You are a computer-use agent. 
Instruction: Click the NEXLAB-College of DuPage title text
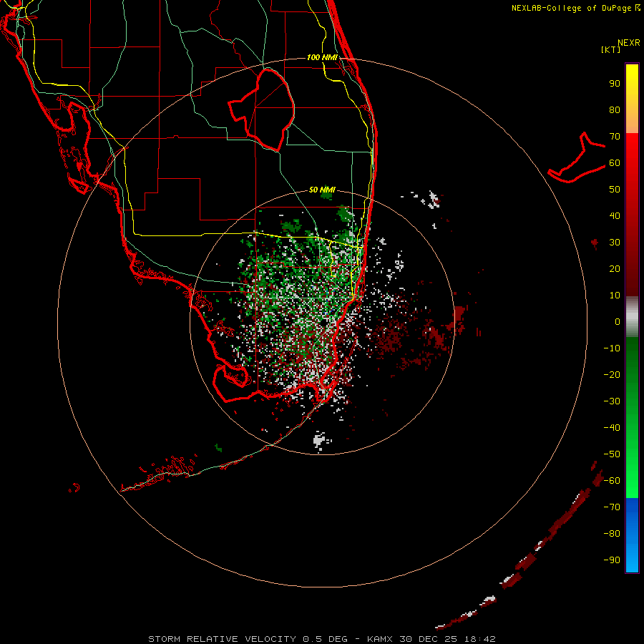click(x=575, y=8)
